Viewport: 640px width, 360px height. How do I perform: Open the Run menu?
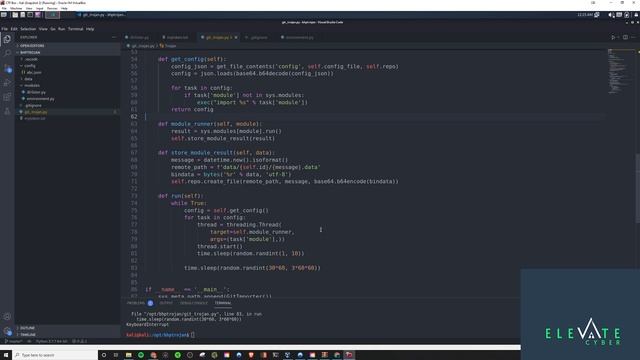(62, 29)
